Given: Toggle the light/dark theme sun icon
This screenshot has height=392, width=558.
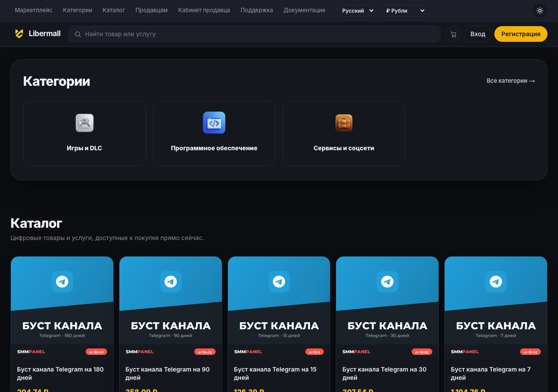Looking at the screenshot, I should 540,10.
